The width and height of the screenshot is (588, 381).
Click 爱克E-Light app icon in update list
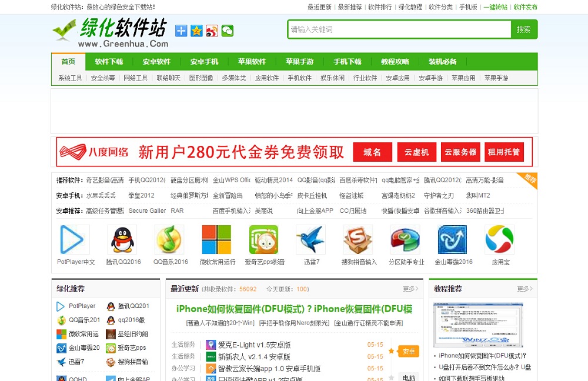[x=211, y=345]
